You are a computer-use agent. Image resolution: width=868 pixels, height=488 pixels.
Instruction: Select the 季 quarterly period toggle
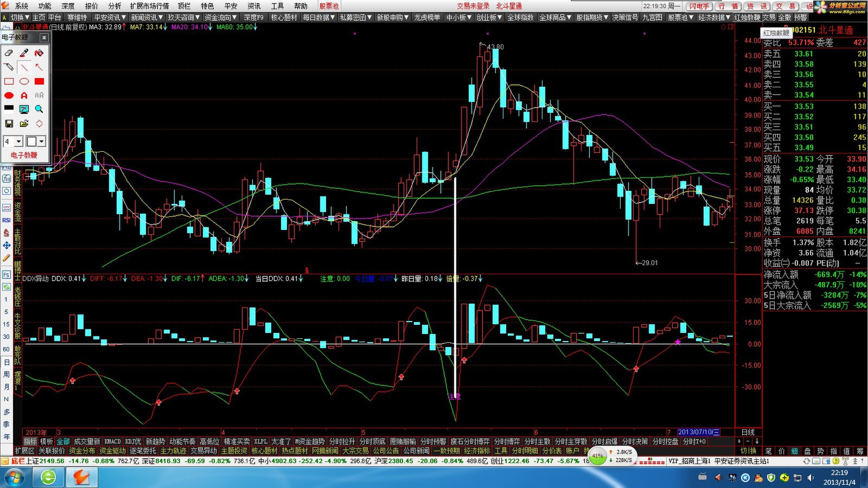(7, 424)
